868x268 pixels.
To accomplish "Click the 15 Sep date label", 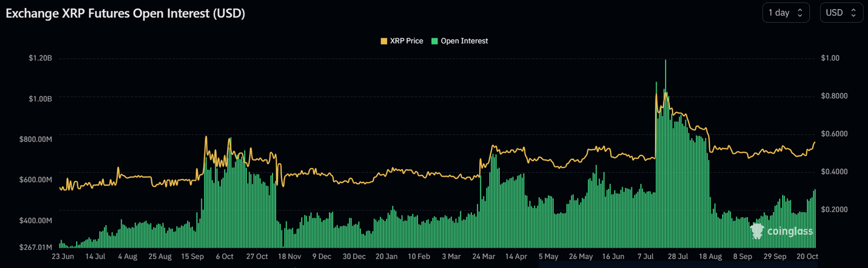I will [193, 257].
